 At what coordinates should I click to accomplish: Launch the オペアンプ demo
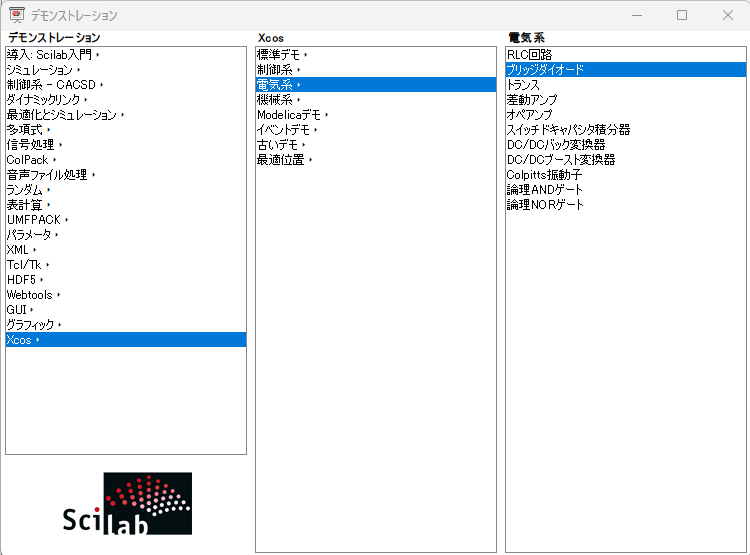pos(626,115)
